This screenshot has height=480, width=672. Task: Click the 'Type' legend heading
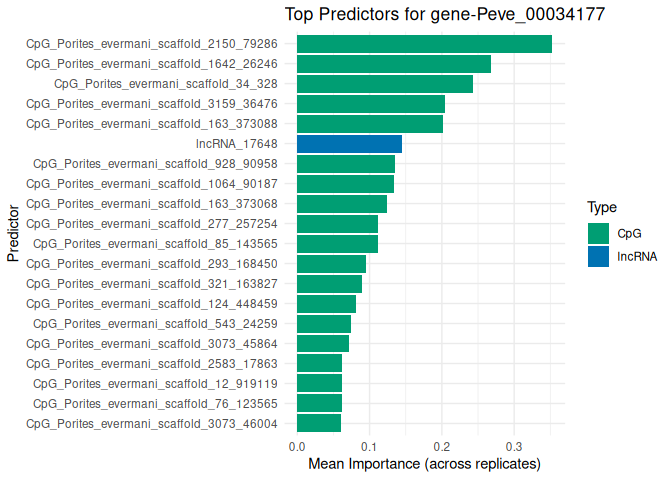[601, 208]
